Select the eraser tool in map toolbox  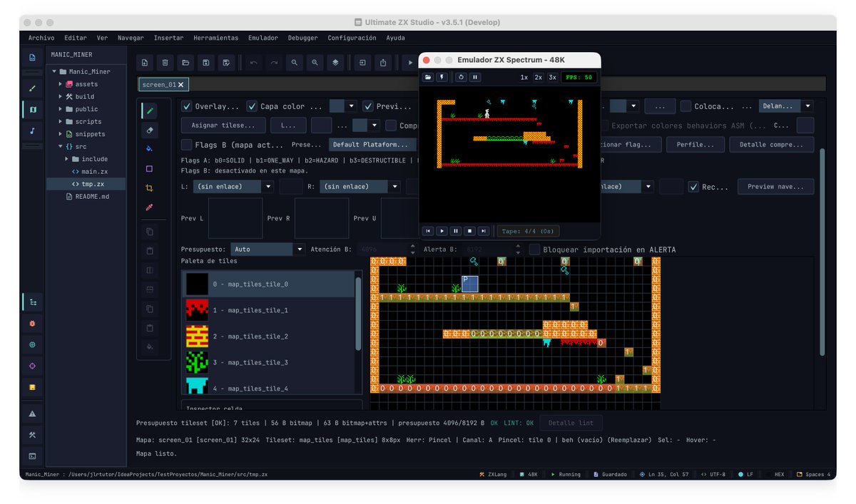[150, 130]
